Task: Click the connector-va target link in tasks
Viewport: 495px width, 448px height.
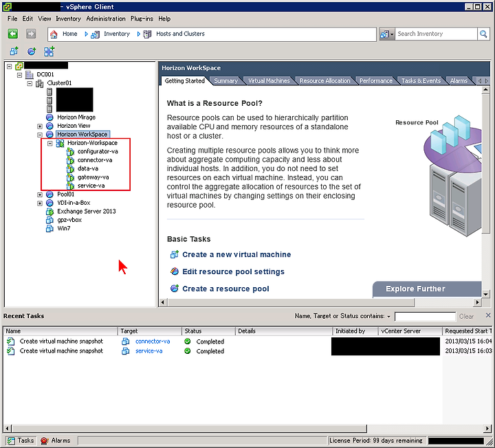Action: pos(153,341)
